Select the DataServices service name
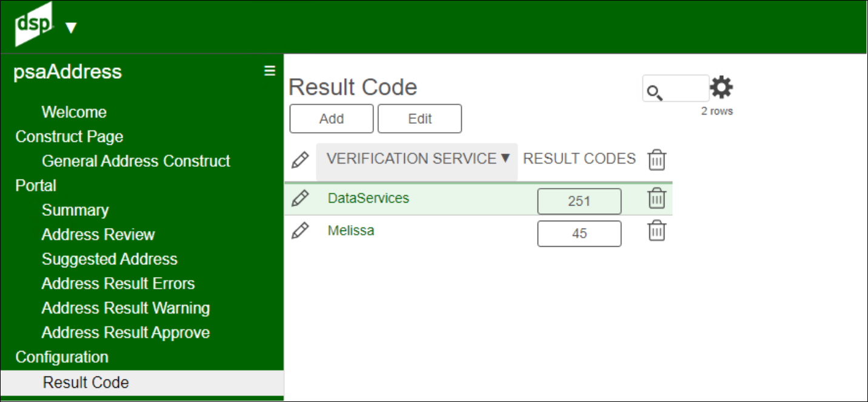 tap(369, 198)
